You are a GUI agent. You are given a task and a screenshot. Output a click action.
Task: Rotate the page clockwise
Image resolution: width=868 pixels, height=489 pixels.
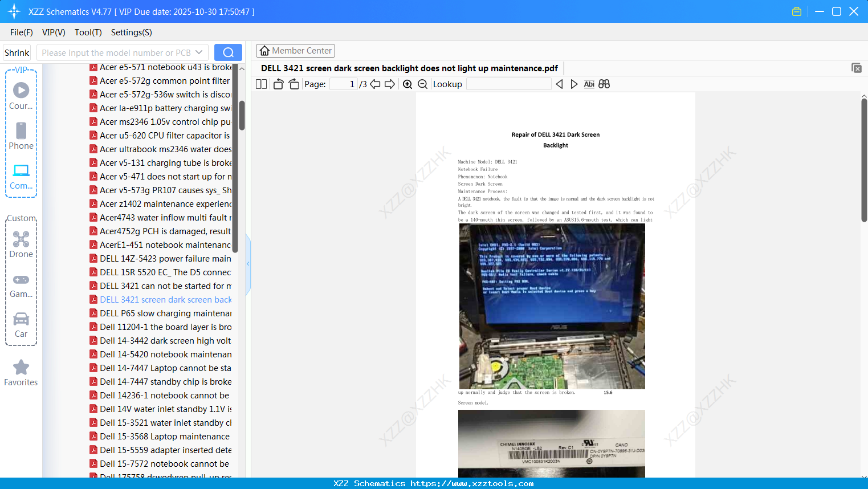pos(294,84)
